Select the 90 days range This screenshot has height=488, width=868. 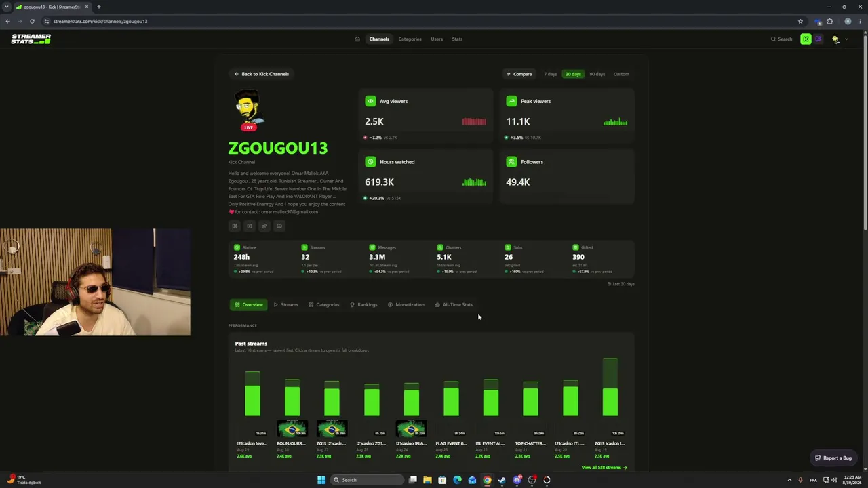[x=597, y=74]
